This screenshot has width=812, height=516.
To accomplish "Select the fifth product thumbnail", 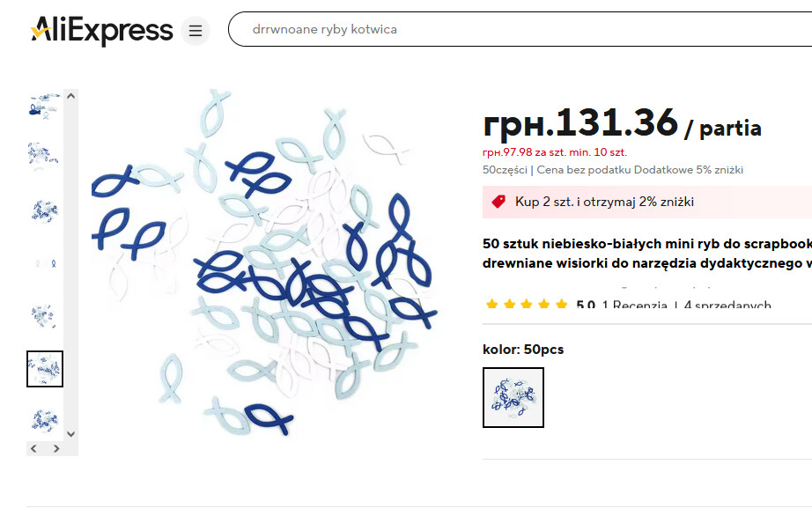I will tap(44, 315).
